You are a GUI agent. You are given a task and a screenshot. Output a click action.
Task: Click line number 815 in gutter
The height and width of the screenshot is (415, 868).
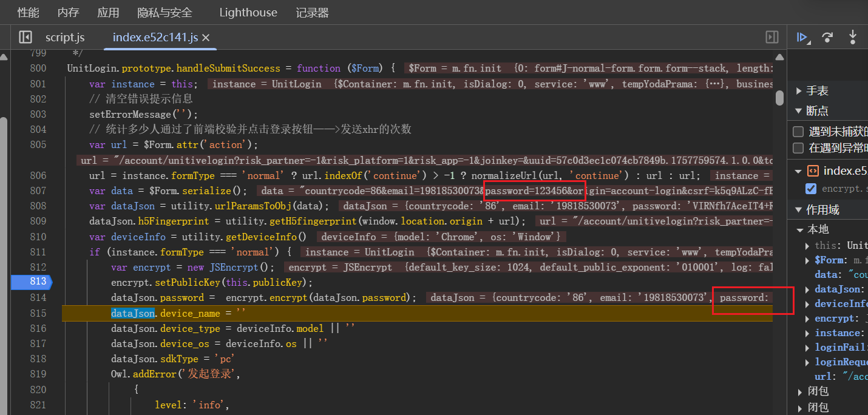[38, 313]
